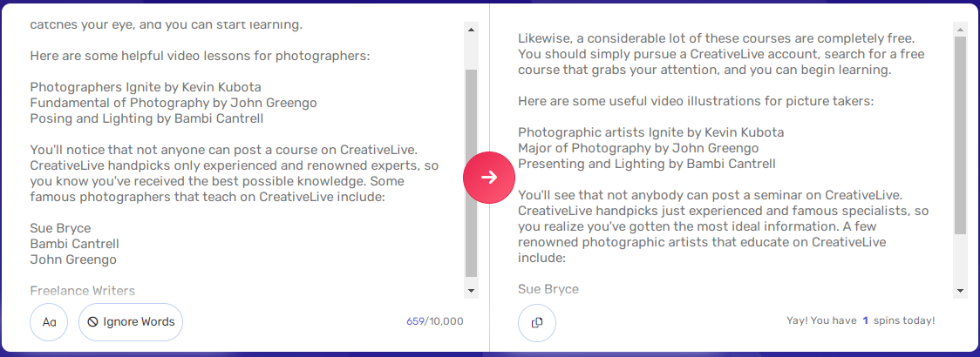Click the input panel's scroll down arrow

pyautogui.click(x=472, y=290)
